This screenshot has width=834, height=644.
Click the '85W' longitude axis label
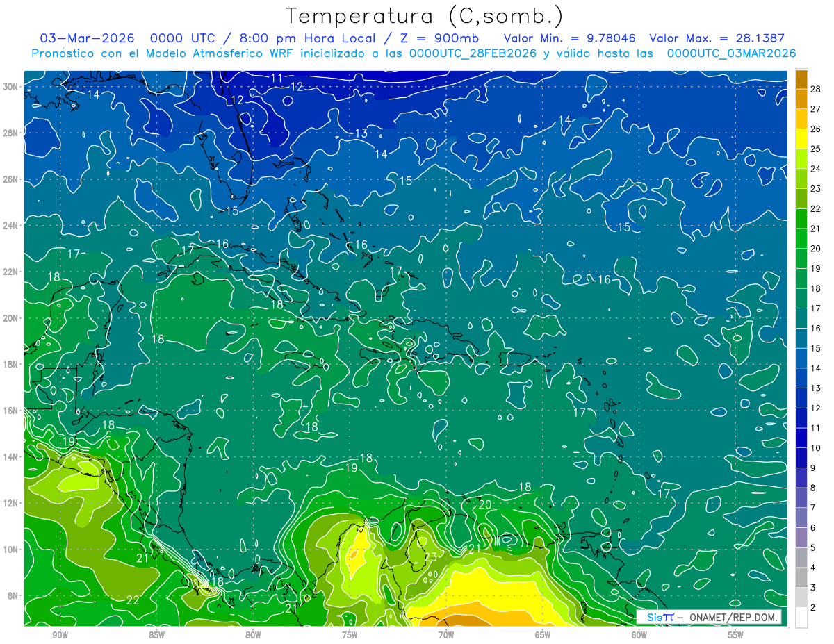(156, 635)
